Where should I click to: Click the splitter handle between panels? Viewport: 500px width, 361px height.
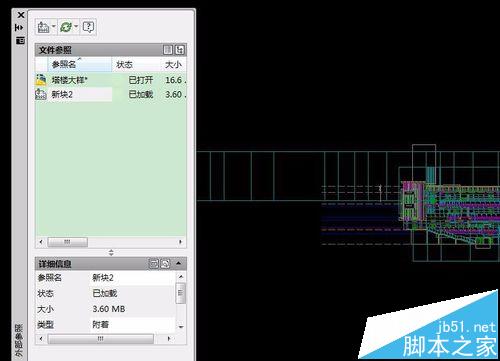[x=111, y=252]
